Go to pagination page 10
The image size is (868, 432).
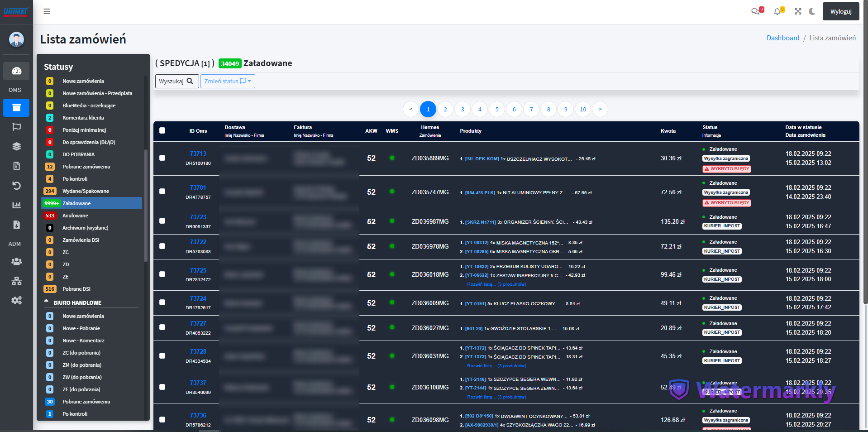[x=583, y=109]
